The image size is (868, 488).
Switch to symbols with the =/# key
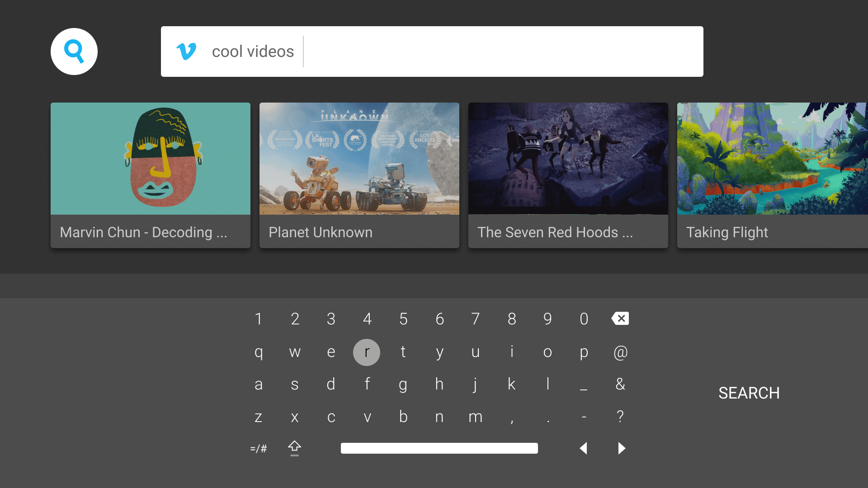click(259, 448)
